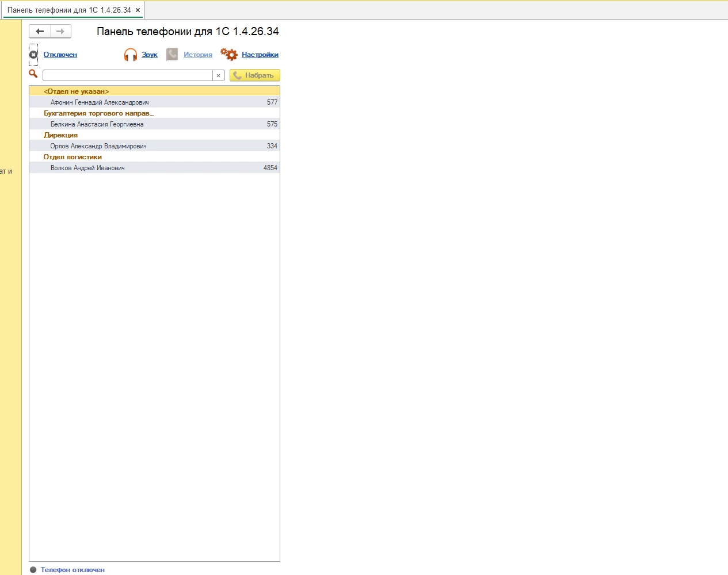The image size is (728, 575).
Task: Click the orange gears settings icon
Action: tap(229, 55)
